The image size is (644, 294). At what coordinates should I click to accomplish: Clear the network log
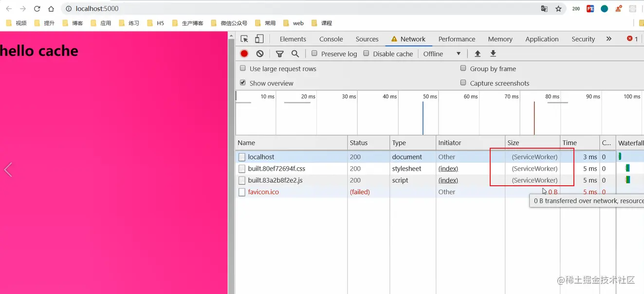coord(260,54)
